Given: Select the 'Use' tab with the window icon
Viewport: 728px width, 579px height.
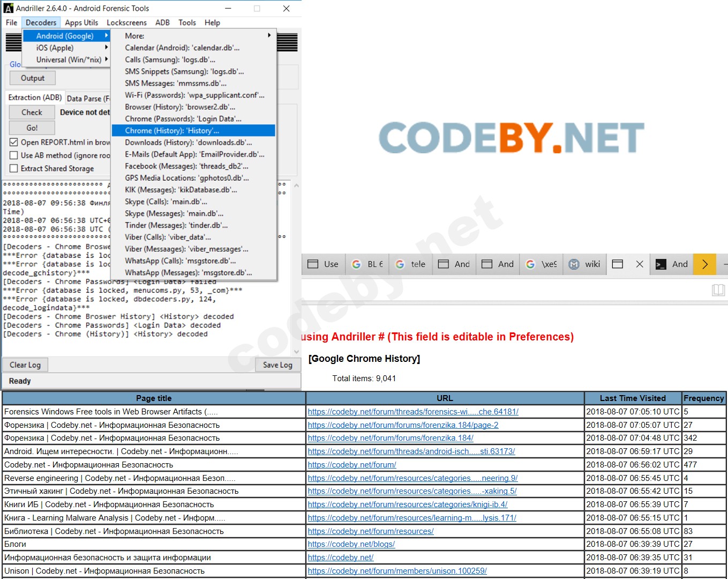Looking at the screenshot, I should [323, 264].
